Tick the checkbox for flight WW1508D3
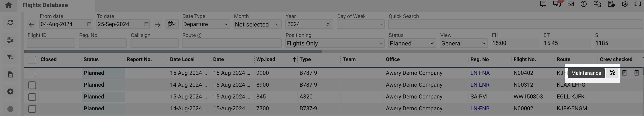 32,97
